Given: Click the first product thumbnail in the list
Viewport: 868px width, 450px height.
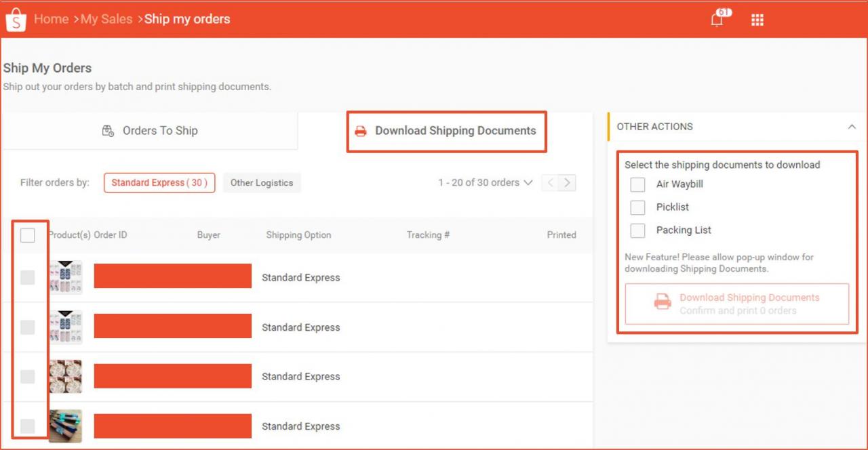Looking at the screenshot, I should (66, 277).
